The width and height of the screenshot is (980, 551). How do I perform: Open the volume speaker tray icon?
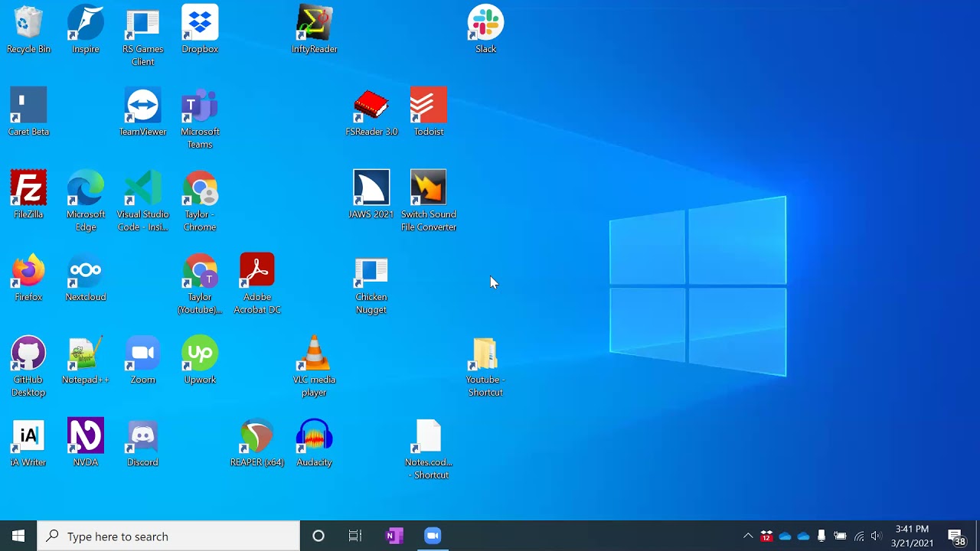[x=877, y=536]
